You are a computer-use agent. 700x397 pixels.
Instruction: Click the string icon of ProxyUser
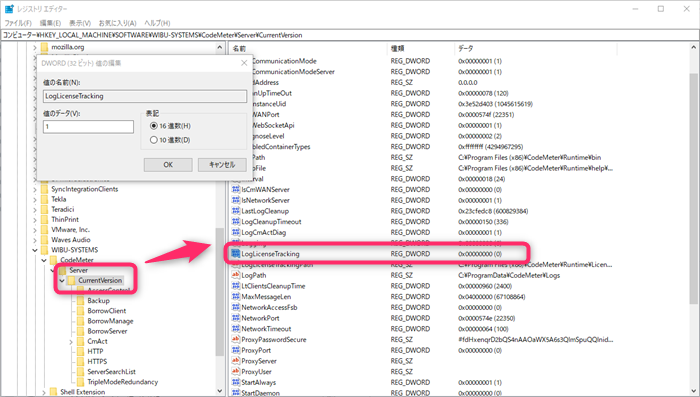pyautogui.click(x=236, y=372)
